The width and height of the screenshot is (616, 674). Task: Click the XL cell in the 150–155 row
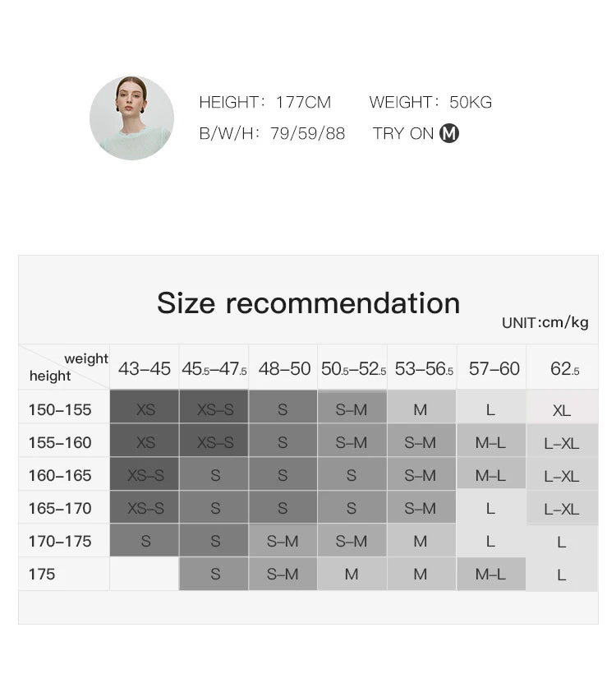coord(562,409)
